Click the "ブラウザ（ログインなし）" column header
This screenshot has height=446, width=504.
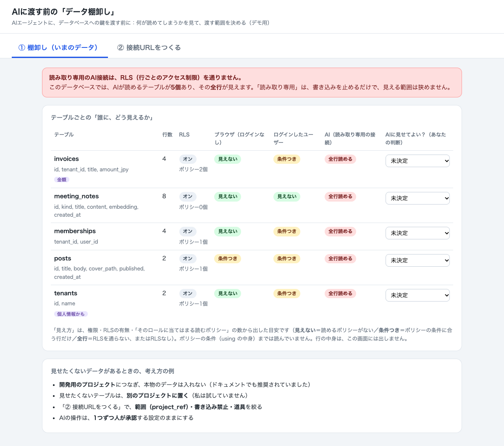[x=239, y=139]
